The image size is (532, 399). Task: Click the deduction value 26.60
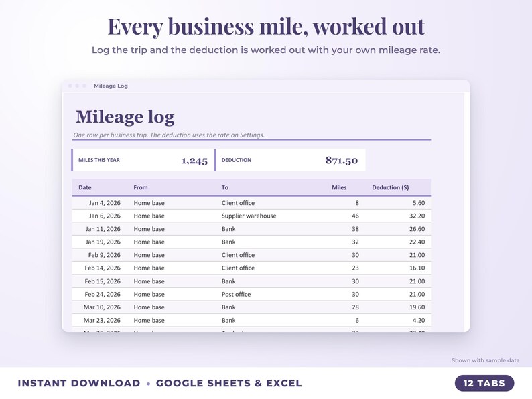(x=417, y=229)
